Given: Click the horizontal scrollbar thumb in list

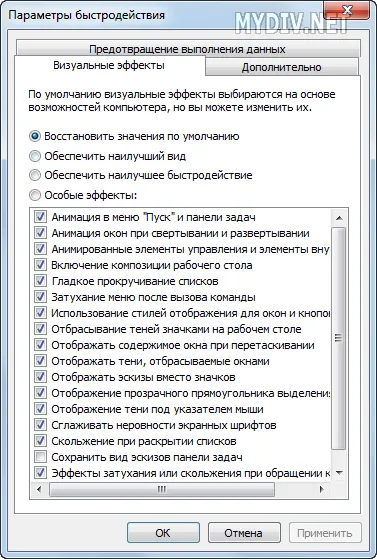Looking at the screenshot, I should [162, 489].
